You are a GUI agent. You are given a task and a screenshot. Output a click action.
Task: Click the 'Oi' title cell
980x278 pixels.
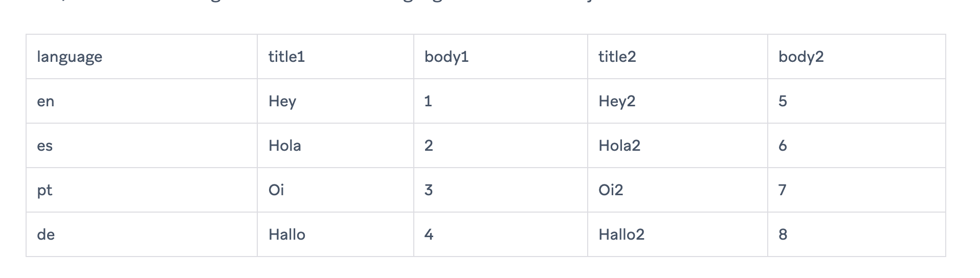276,190
